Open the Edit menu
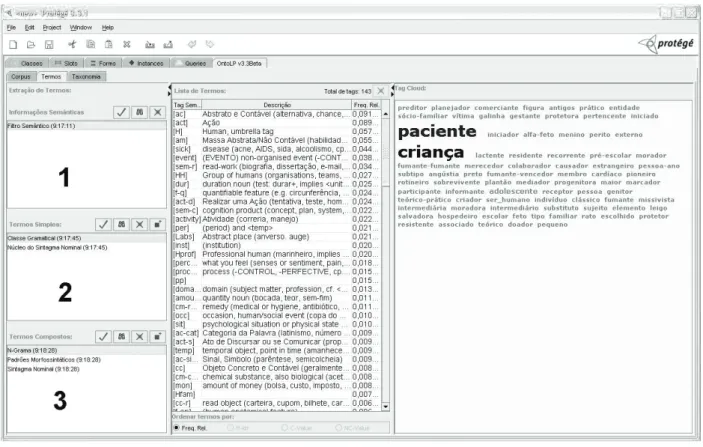 point(30,27)
